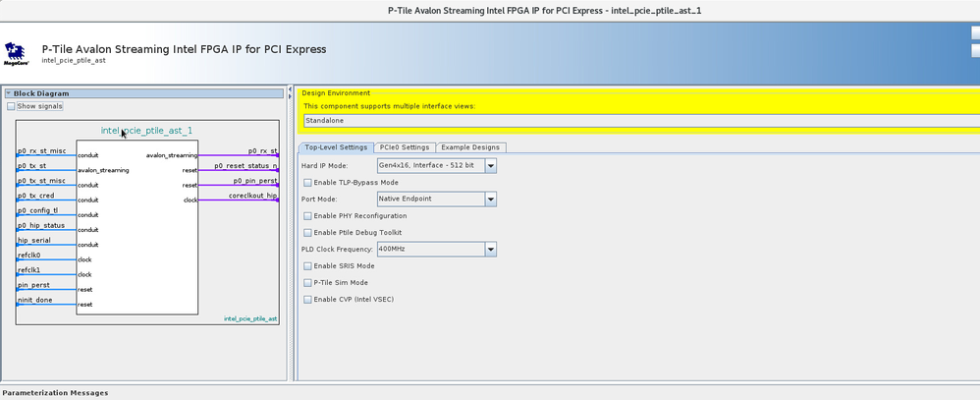
Task: Click the p0_rx_st_misc signal label
Action: click(x=42, y=151)
